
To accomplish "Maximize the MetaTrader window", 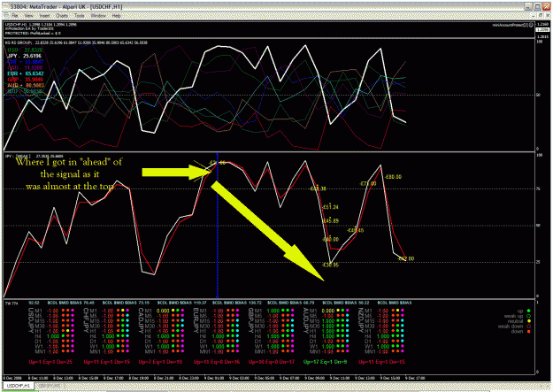I will (x=537, y=7).
